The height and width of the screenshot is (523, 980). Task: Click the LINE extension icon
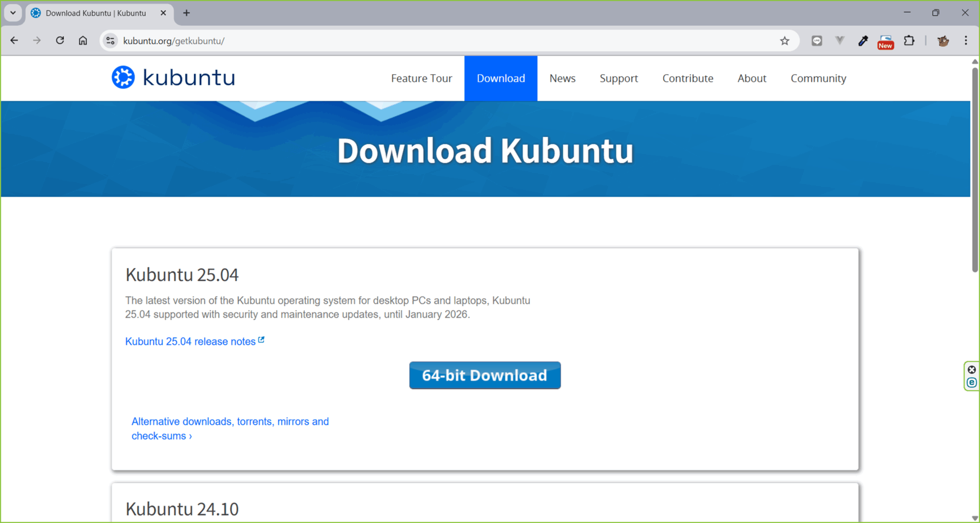816,41
